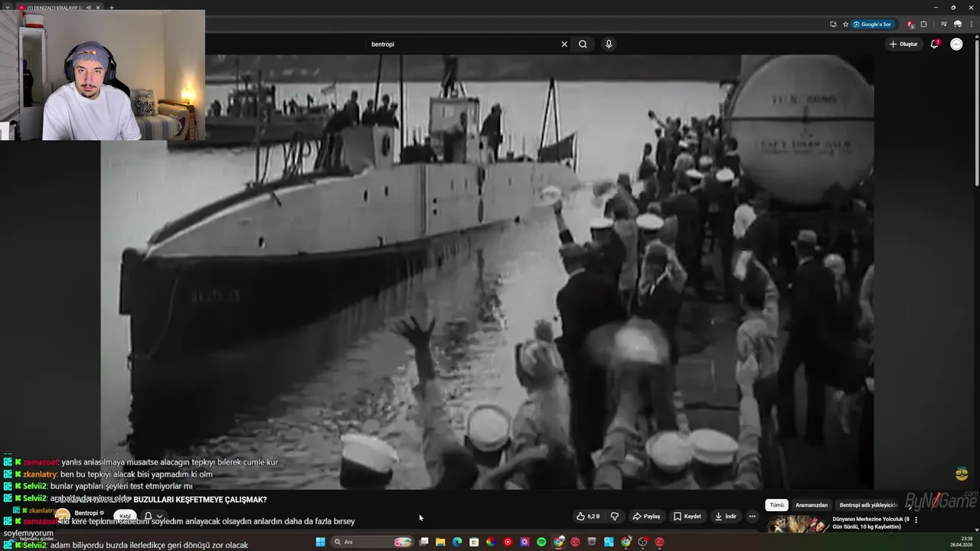Open the YouTube account avatar menu
Image resolution: width=980 pixels, height=551 pixels.
click(956, 44)
